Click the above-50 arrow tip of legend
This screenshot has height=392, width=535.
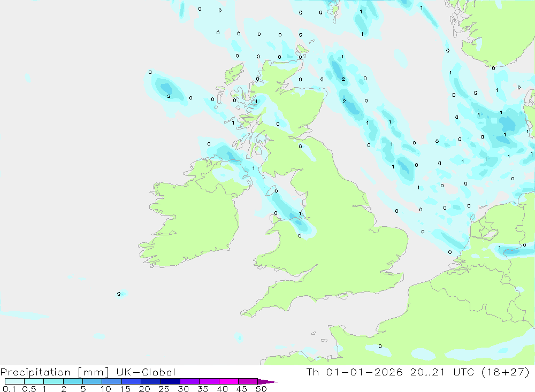click(x=267, y=381)
